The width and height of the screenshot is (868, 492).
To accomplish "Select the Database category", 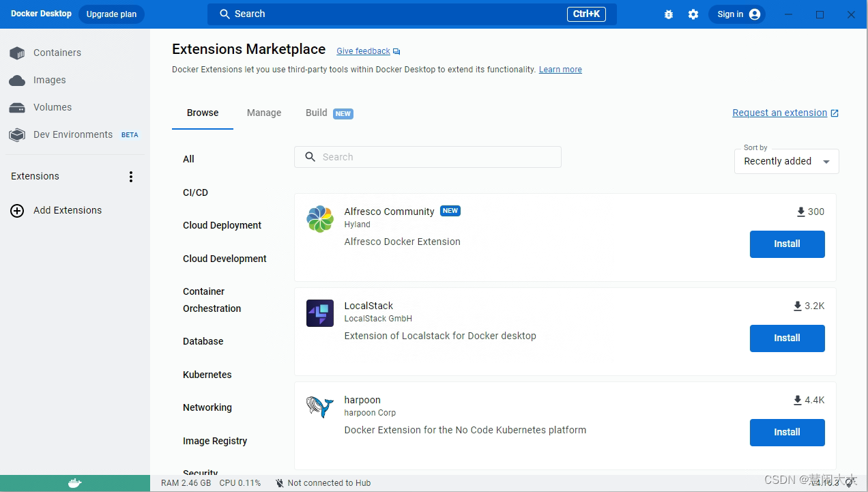I will [203, 341].
